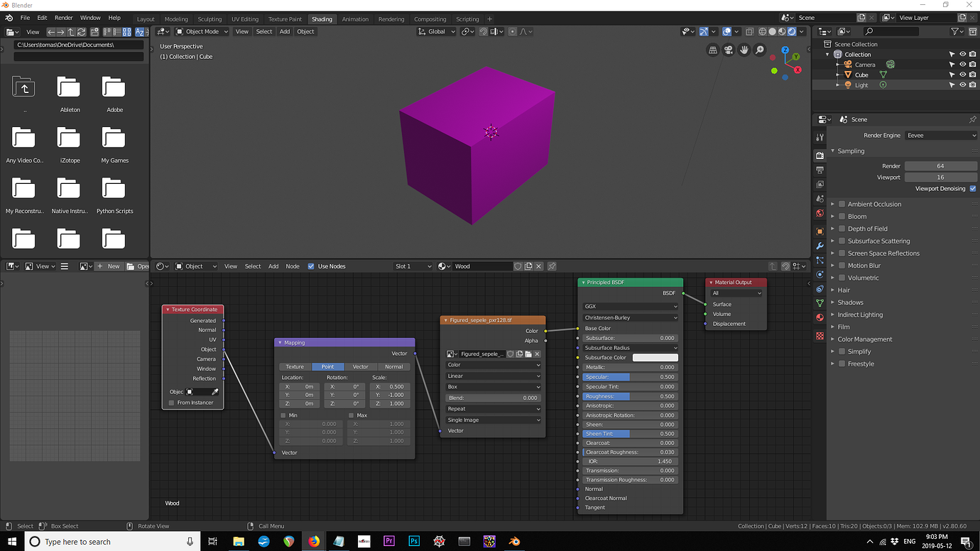The image size is (980, 551).
Task: Enable the Bloom checkbox
Action: click(842, 217)
